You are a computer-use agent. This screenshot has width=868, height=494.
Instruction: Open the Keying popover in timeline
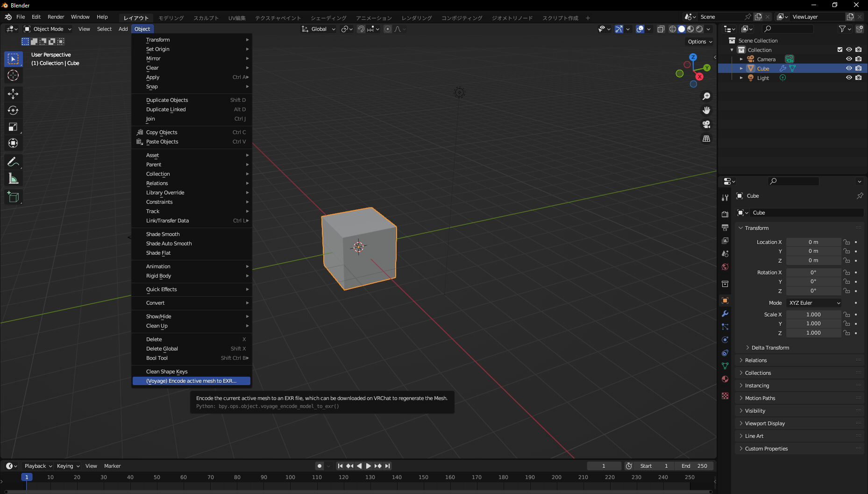tap(68, 466)
